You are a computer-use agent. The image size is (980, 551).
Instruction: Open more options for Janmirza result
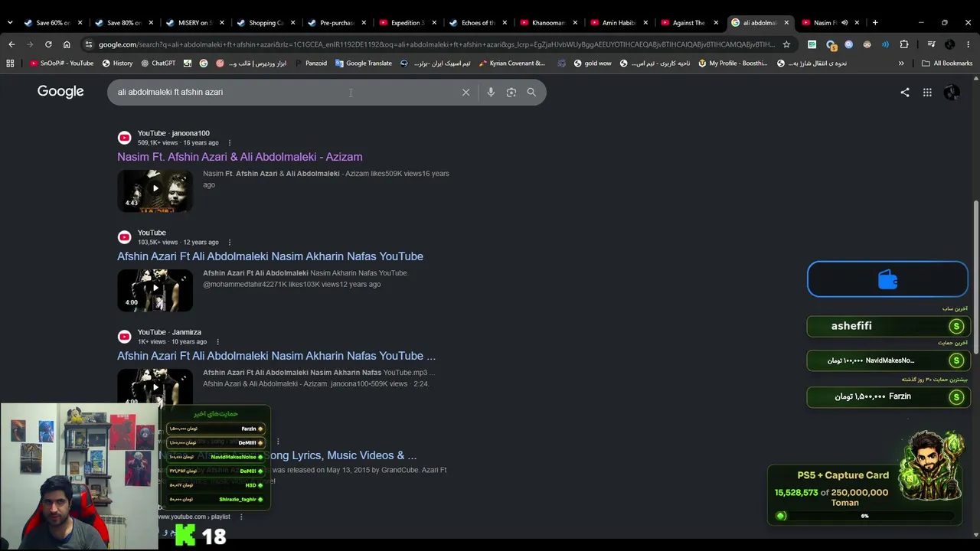click(x=217, y=342)
